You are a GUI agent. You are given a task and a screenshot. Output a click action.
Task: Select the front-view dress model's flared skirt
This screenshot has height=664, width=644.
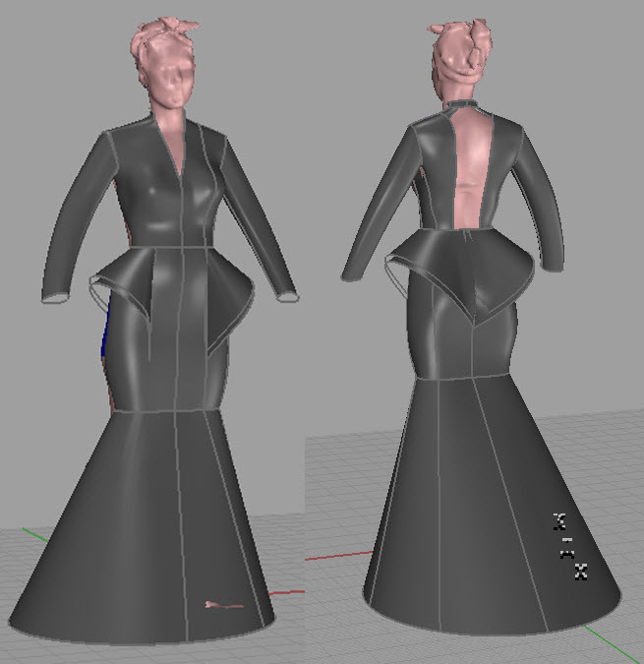[142, 525]
